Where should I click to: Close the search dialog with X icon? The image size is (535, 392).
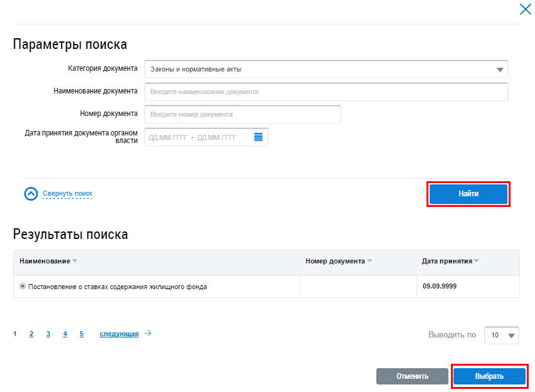click(525, 9)
